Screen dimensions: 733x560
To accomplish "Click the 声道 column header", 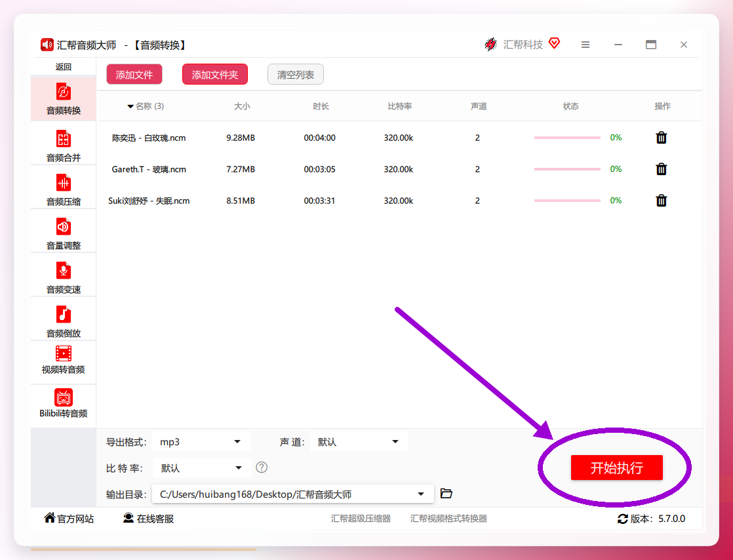I will (x=479, y=106).
